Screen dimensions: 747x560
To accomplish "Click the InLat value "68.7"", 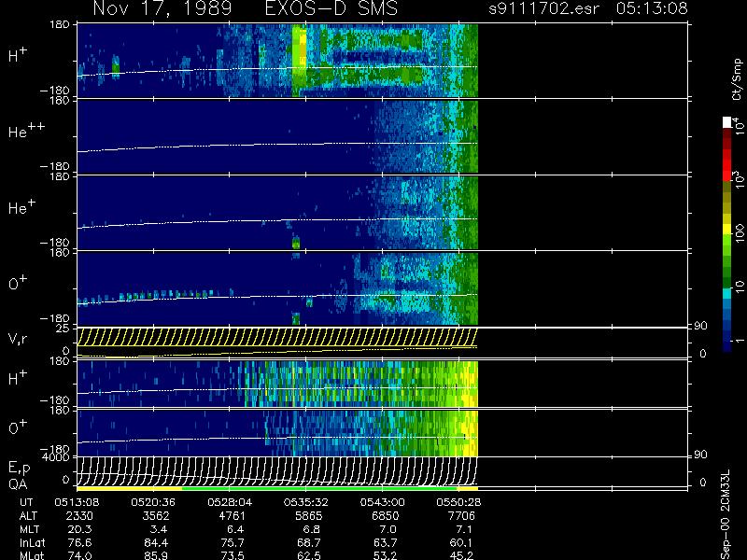I will pos(311,542).
